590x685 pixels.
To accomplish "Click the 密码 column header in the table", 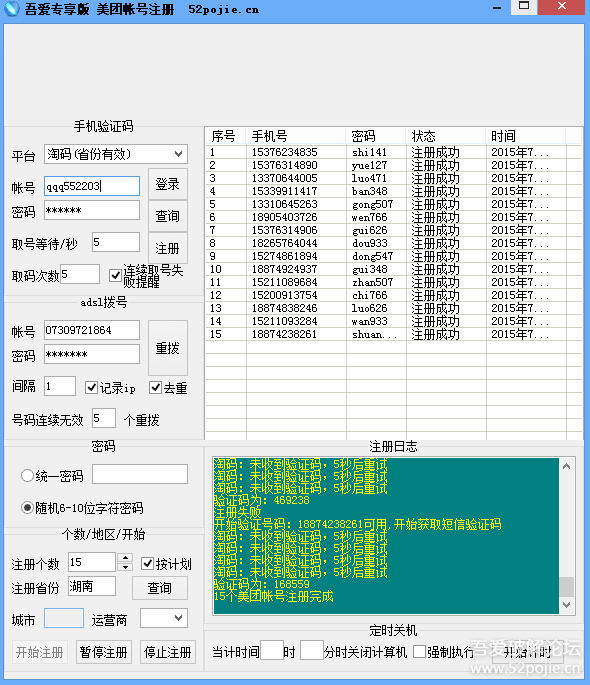I will point(376,136).
